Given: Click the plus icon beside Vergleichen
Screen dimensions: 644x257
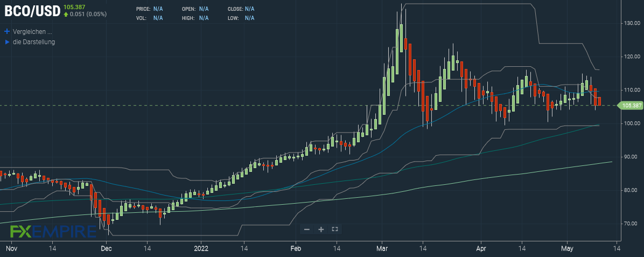Looking at the screenshot, I should 6,31.
